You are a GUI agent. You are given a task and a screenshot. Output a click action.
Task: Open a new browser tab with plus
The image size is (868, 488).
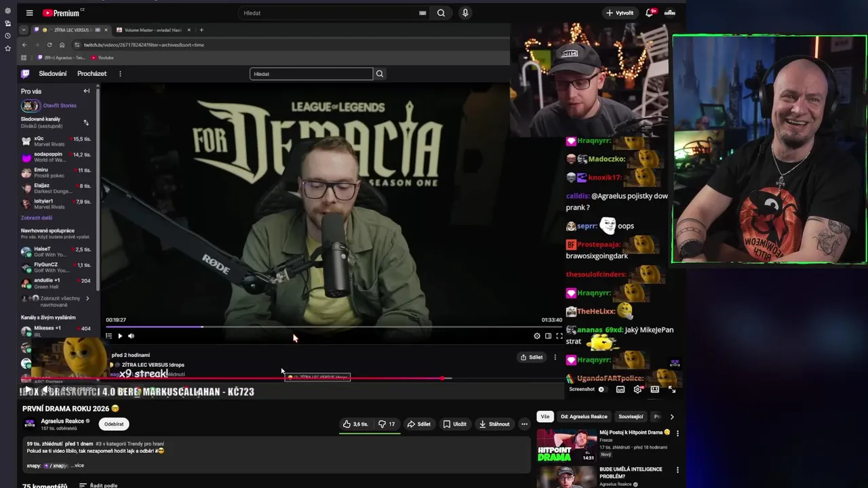pos(201,30)
